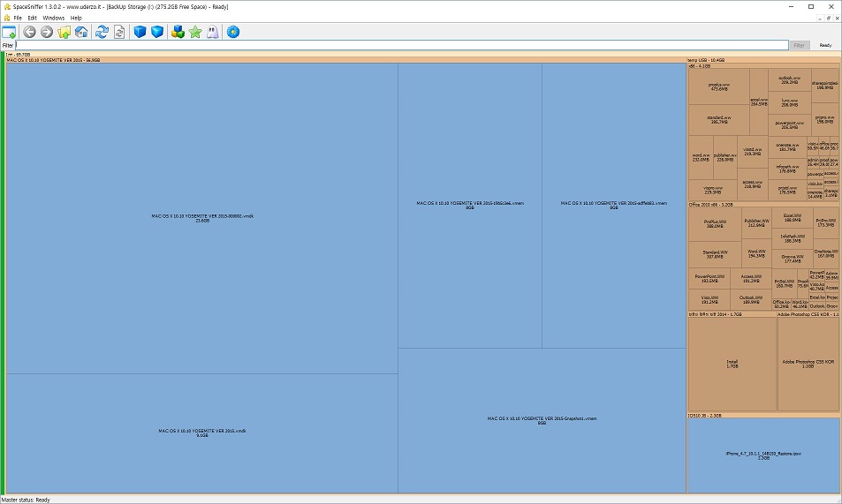This screenshot has width=842, height=504.
Task: Go forward with the right arrow icon
Action: coord(47,32)
